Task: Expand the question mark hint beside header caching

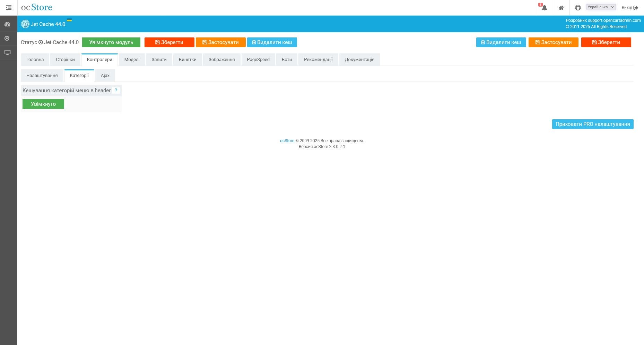Action: click(116, 90)
